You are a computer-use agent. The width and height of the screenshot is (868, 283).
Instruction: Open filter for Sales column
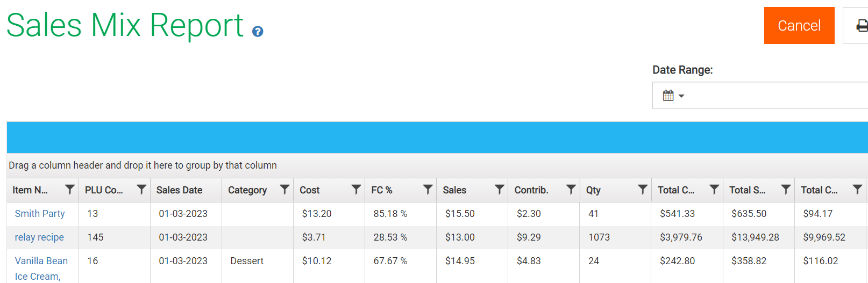point(499,190)
